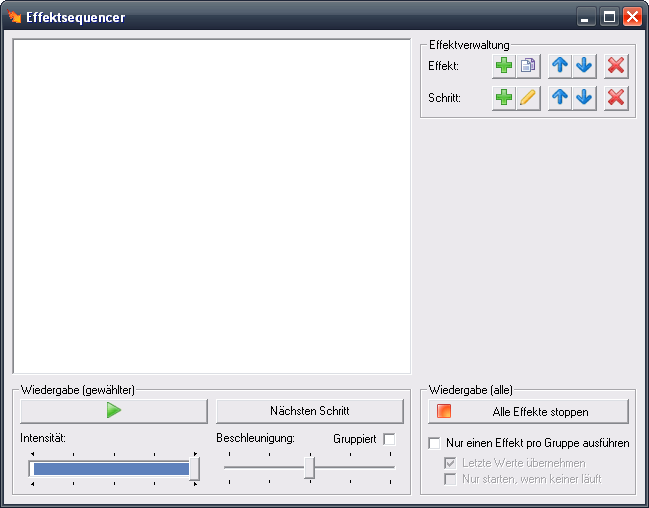Screen dimensions: 649x508
Task: Click the Intensität slider bar
Action: 111,468
